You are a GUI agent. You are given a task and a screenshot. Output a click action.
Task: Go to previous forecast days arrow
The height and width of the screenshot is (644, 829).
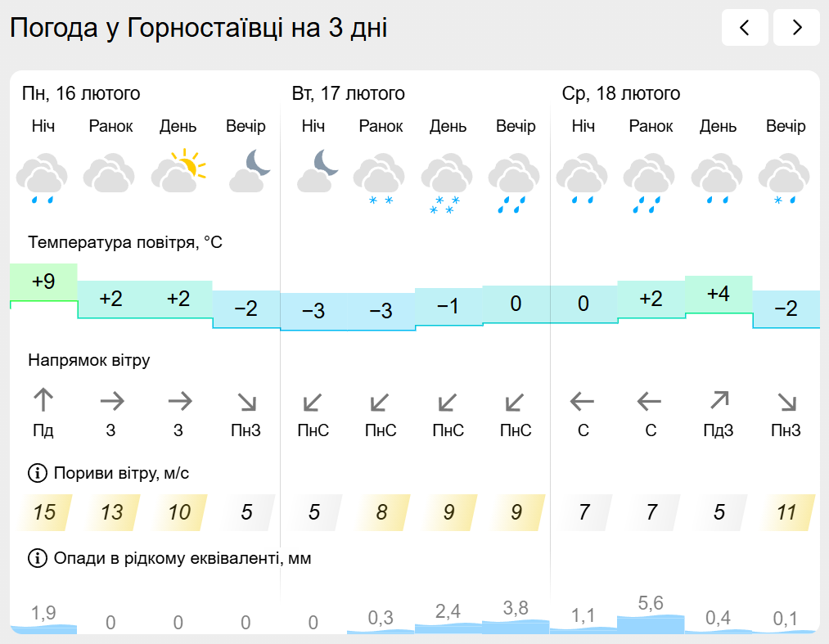tap(745, 28)
